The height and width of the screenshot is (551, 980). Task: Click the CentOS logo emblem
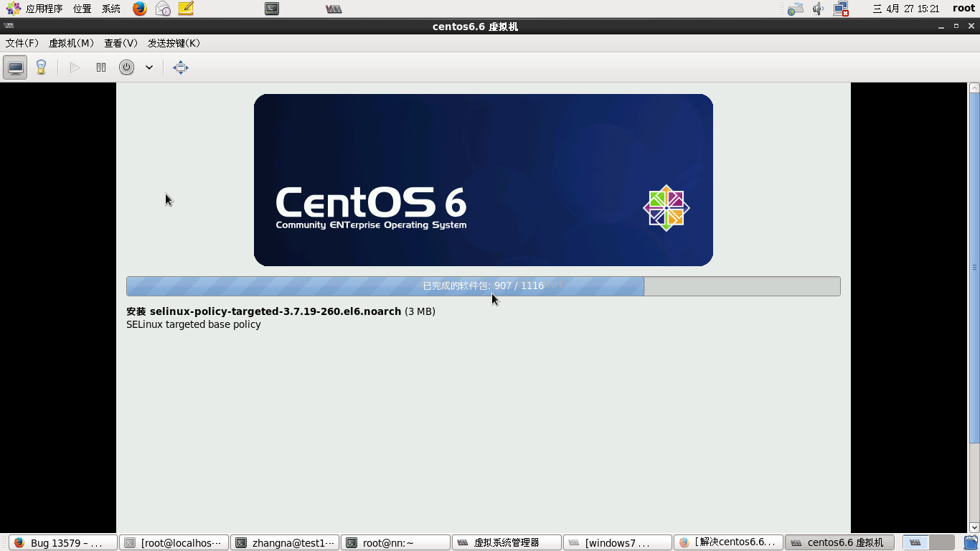666,208
